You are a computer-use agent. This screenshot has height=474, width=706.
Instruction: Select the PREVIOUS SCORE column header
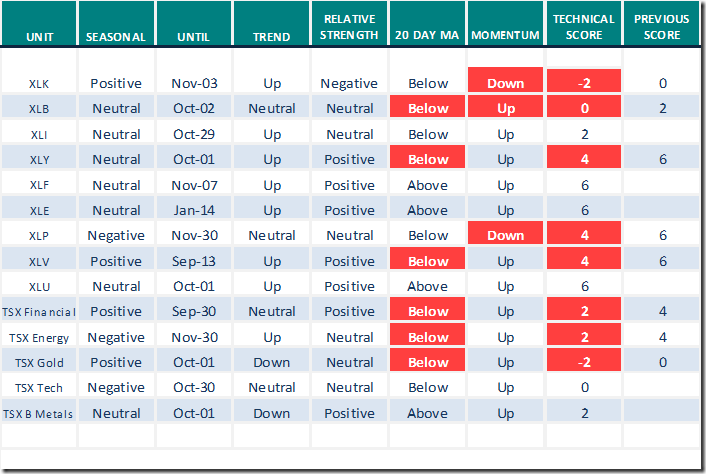tap(661, 28)
